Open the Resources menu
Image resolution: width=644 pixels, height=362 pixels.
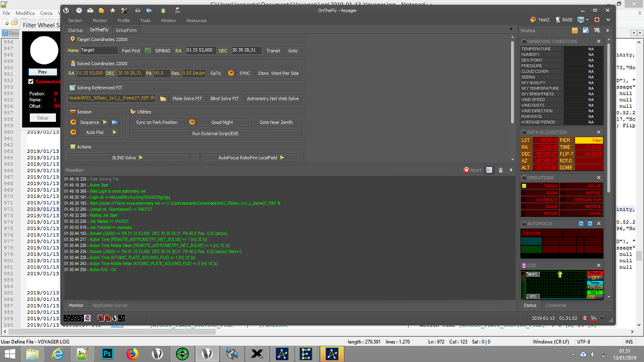196,21
